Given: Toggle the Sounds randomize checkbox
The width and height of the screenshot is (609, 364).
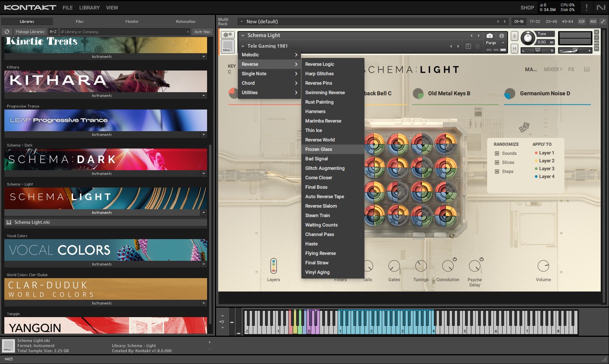Looking at the screenshot, I should coord(497,154).
